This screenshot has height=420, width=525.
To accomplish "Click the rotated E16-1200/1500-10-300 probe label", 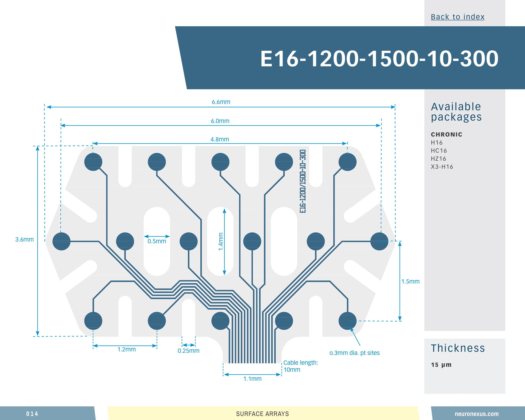I will tap(302, 181).
